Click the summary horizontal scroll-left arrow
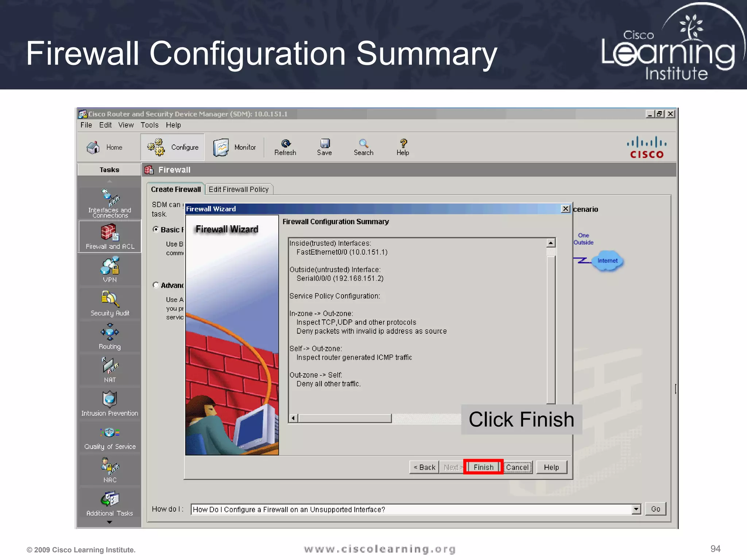This screenshot has height=560, width=747. [294, 418]
